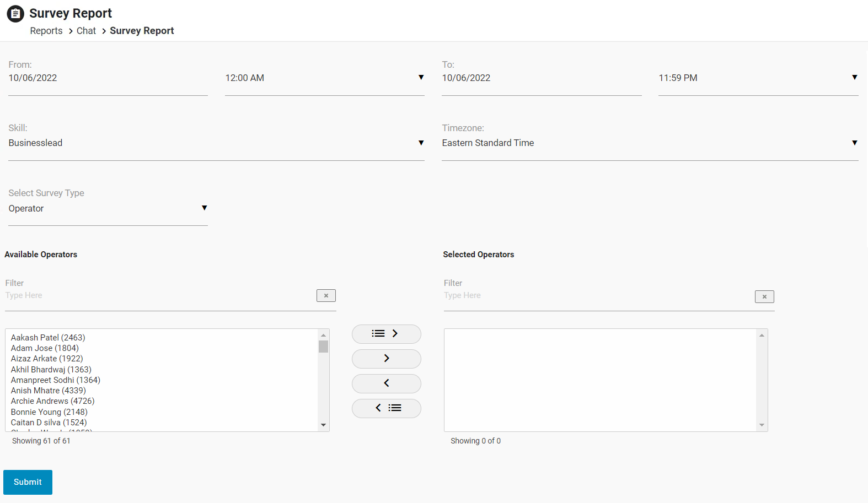Navigate to Chat breadcrumb link
868x503 pixels.
(x=86, y=31)
